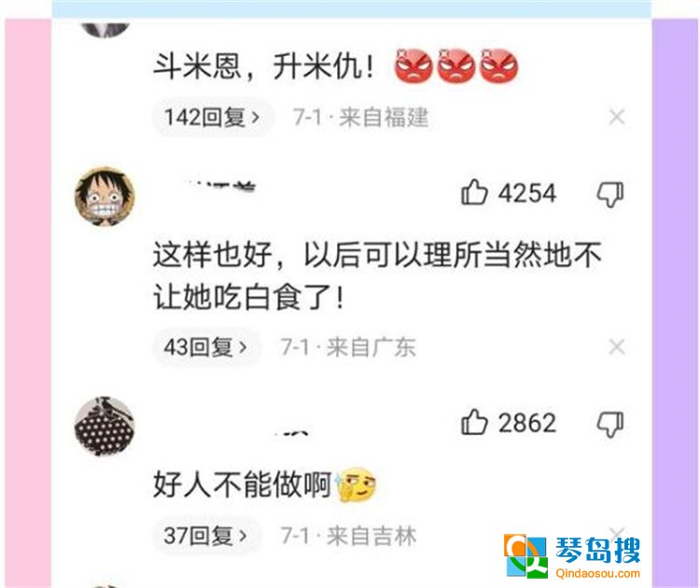Expand the 142回复 replies

pyautogui.click(x=213, y=118)
